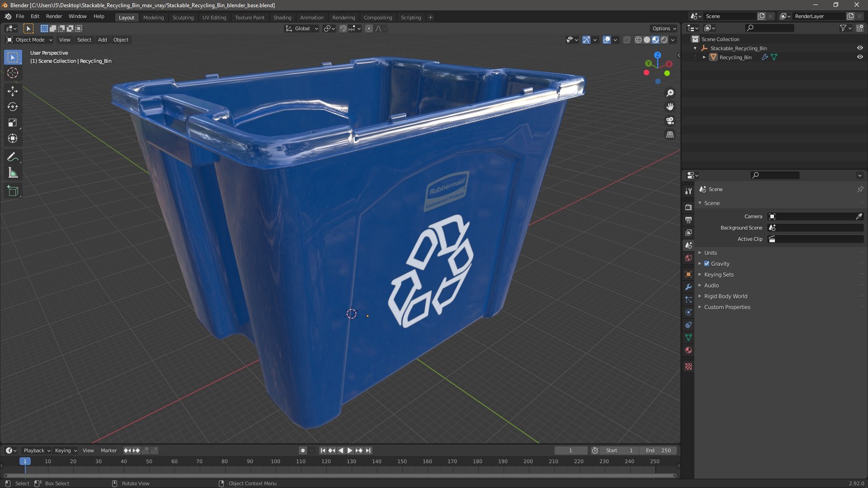
Task: Open Object Data properties tab
Action: pos(688,338)
